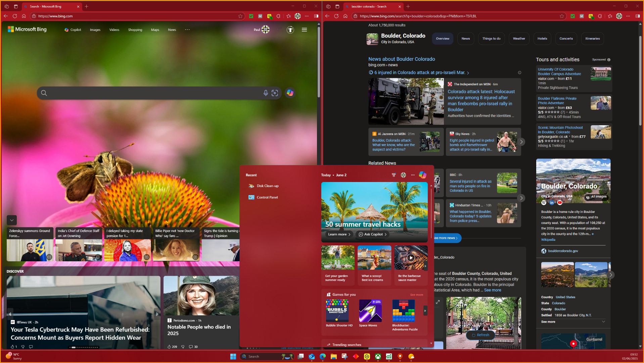The width and height of the screenshot is (644, 363).
Task: Select the Things to do tab for Boulder
Action: click(491, 39)
